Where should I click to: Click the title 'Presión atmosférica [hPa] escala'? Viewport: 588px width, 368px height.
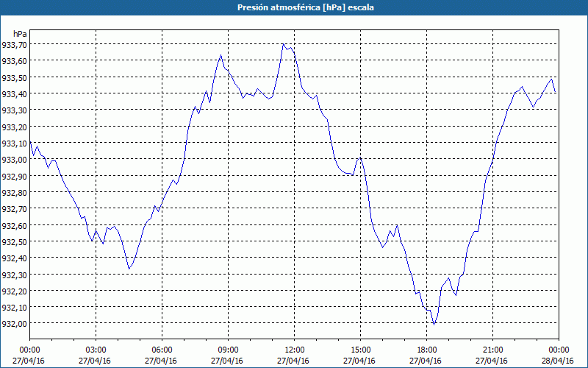tap(305, 7)
